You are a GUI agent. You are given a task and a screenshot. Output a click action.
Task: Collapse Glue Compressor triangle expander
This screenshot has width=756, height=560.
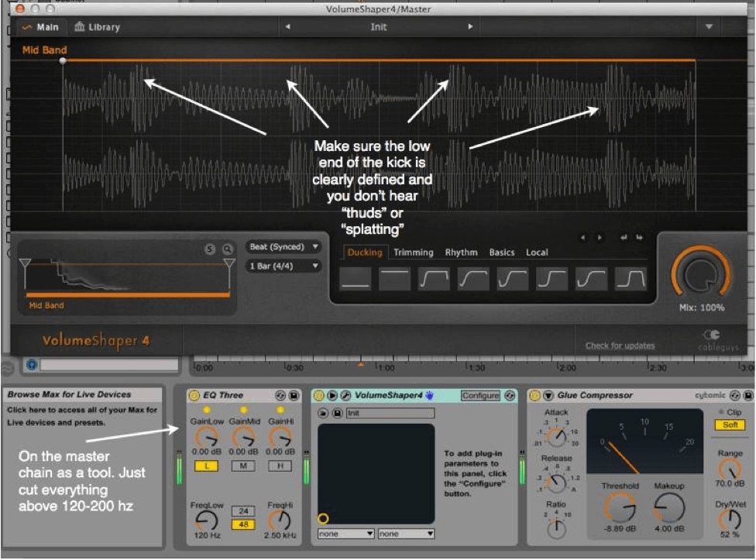tap(548, 396)
